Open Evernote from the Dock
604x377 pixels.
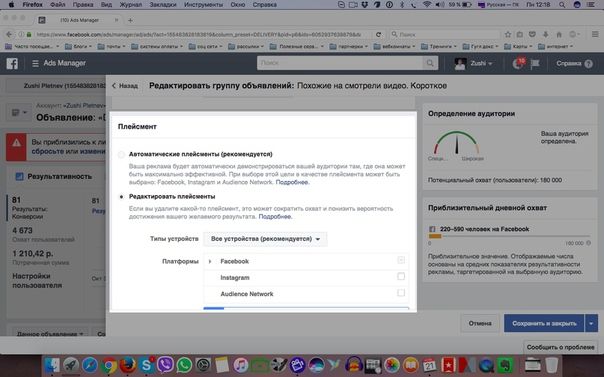point(505,365)
